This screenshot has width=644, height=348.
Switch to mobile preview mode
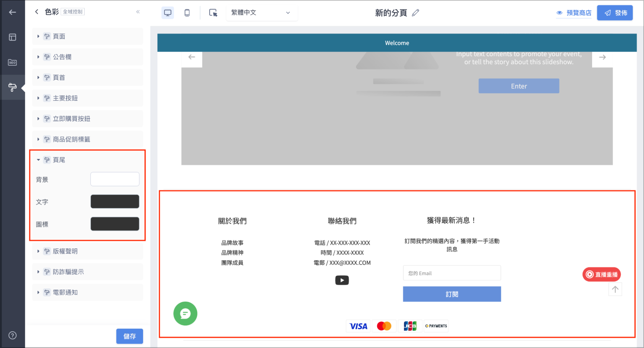point(187,13)
